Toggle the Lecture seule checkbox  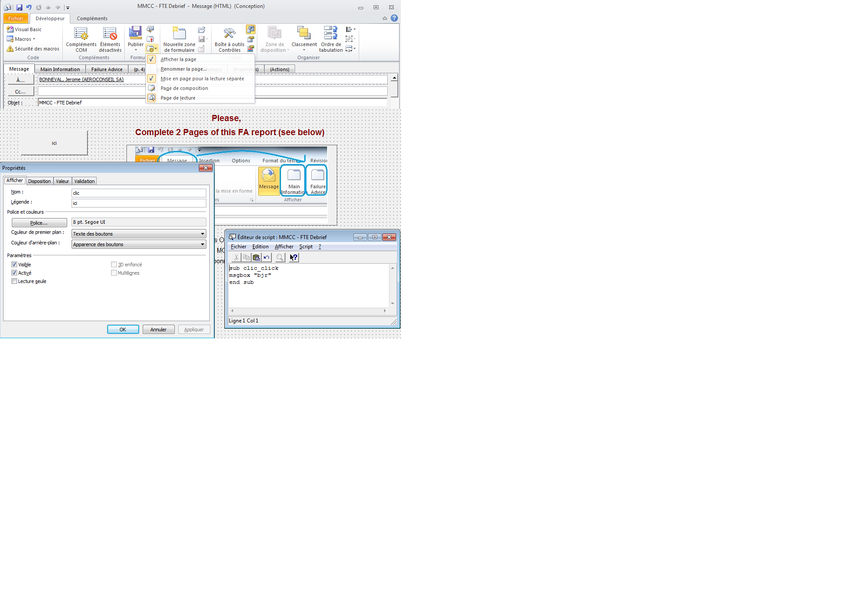click(x=14, y=281)
